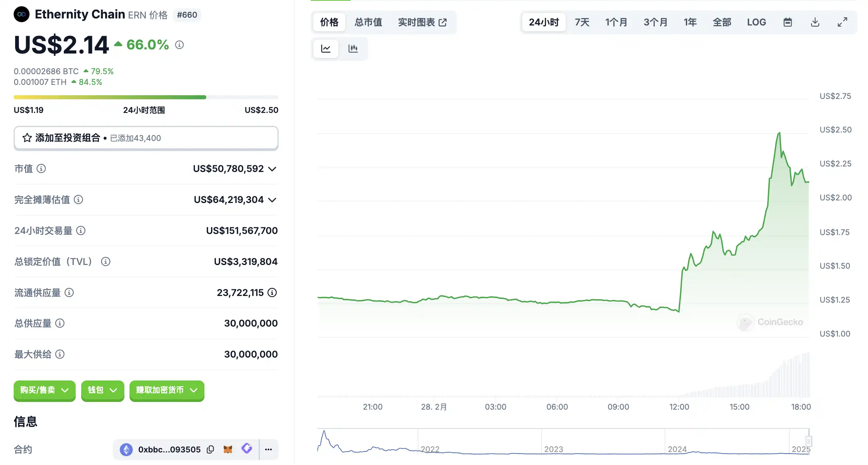The image size is (868, 465).
Task: Click the Ethereum logo in contract row
Action: coord(126,449)
